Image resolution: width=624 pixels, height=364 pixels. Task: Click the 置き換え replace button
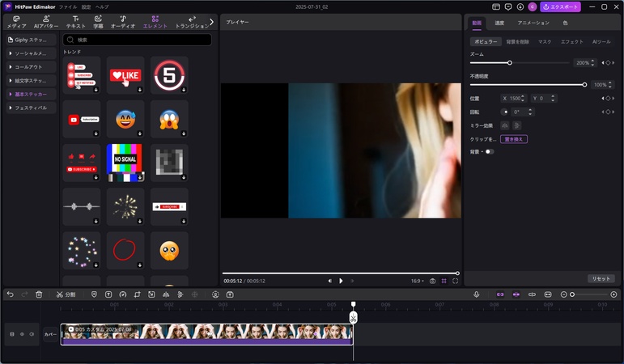tap(514, 139)
